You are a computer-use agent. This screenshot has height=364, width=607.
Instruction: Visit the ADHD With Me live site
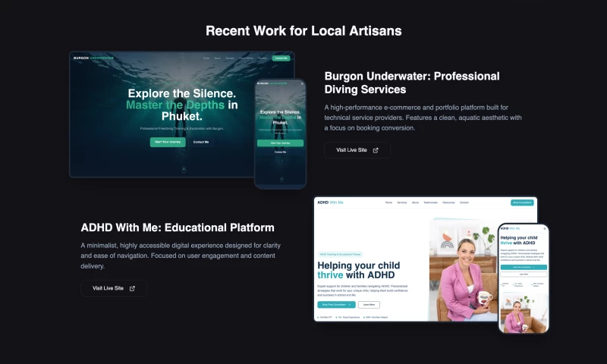point(113,288)
